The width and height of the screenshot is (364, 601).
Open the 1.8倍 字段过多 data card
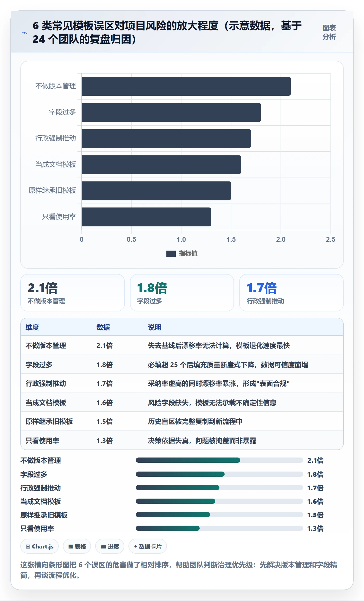182,293
